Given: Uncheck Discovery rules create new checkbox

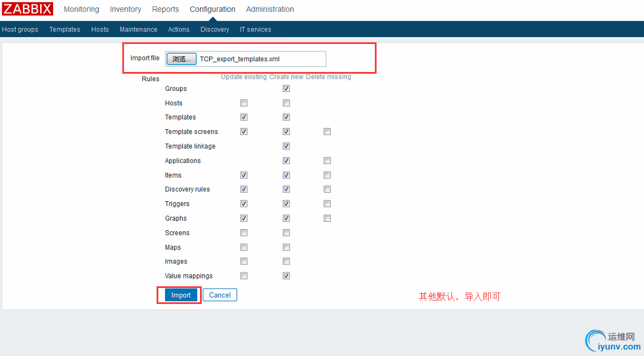Looking at the screenshot, I should tap(286, 189).
